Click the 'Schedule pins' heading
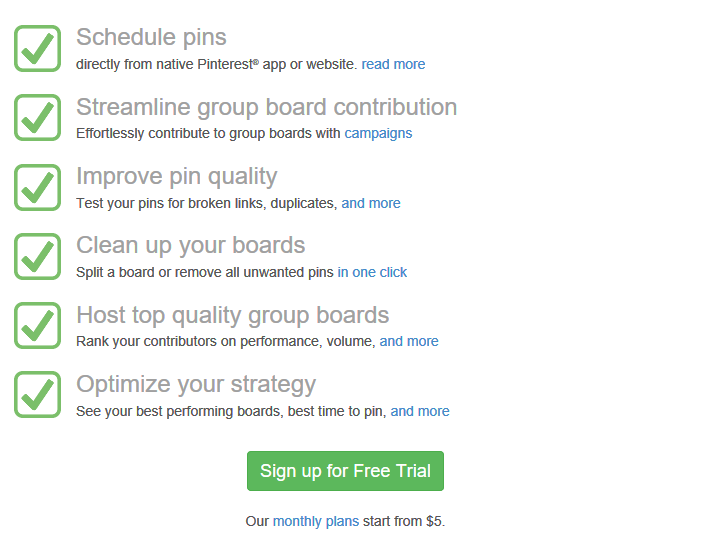The height and width of the screenshot is (551, 701). tap(151, 37)
